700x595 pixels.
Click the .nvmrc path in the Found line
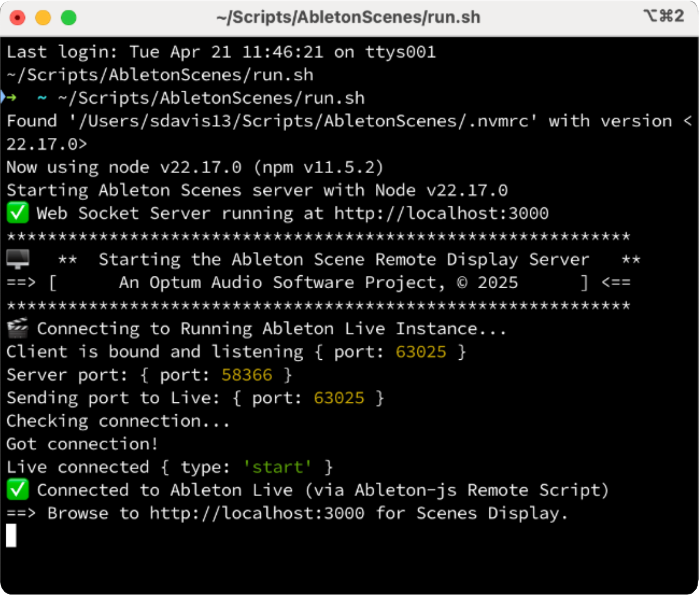[303, 121]
